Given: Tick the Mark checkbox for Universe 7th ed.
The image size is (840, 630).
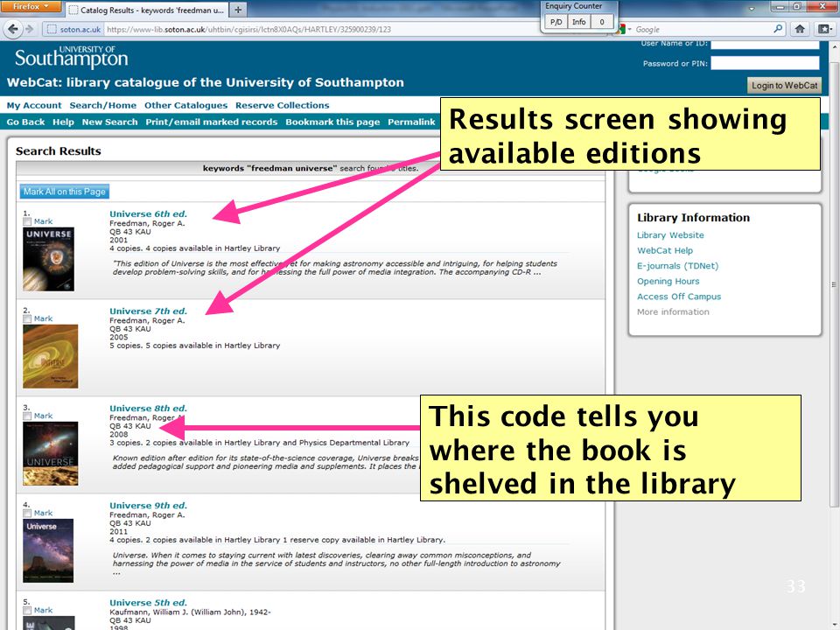Looking at the screenshot, I should 27,318.
